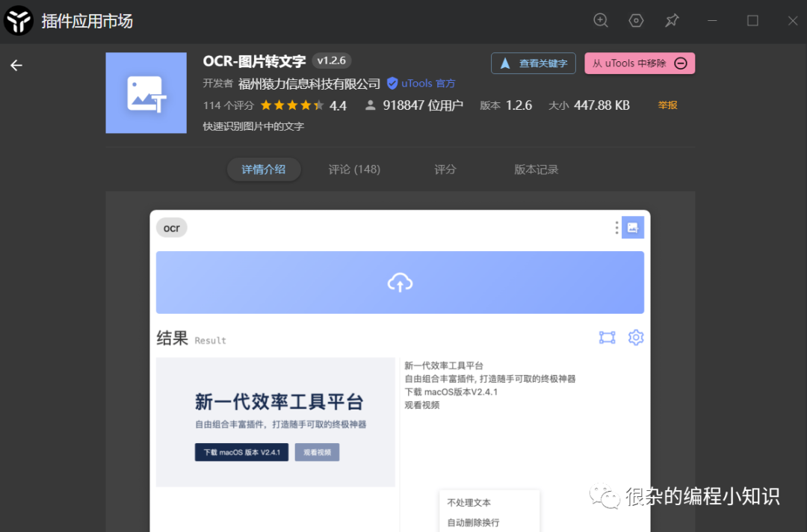The image size is (807, 532).
Task: Click the three-dot menu in preview
Action: point(616,228)
